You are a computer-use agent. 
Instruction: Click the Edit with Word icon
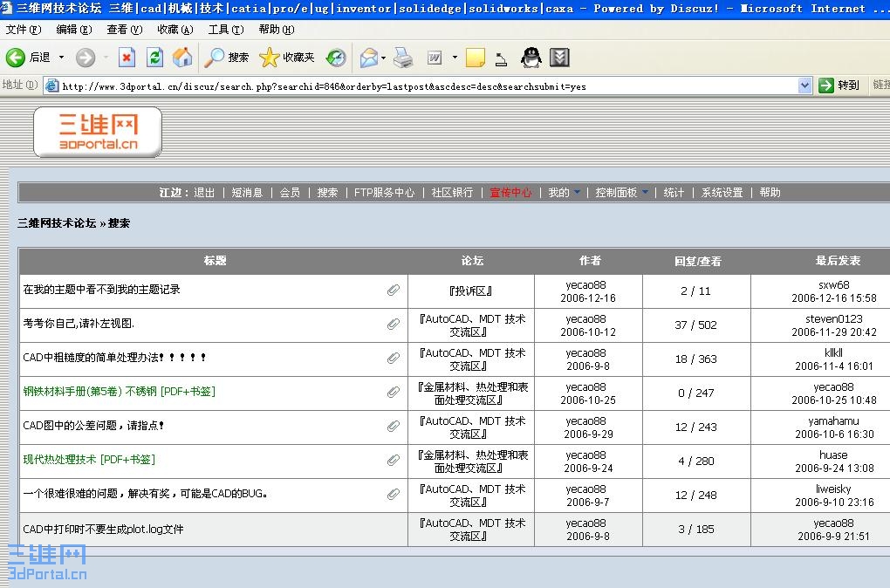(435, 58)
